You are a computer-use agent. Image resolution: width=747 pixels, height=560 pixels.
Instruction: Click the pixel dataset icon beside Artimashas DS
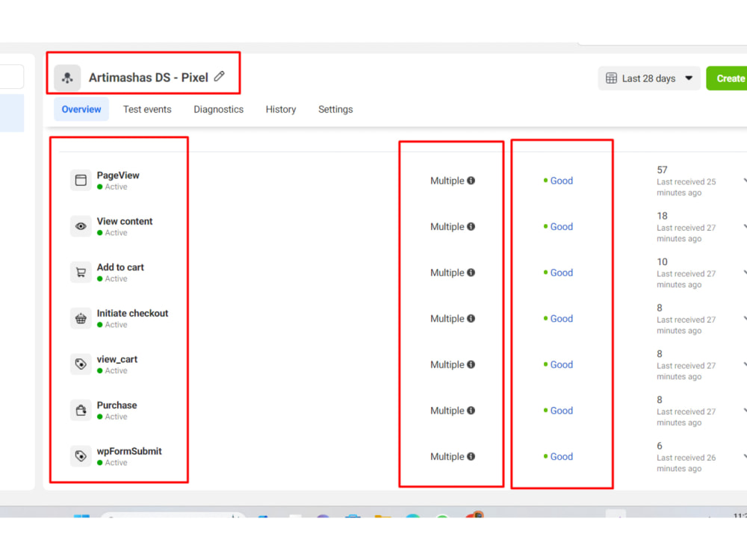(x=67, y=78)
